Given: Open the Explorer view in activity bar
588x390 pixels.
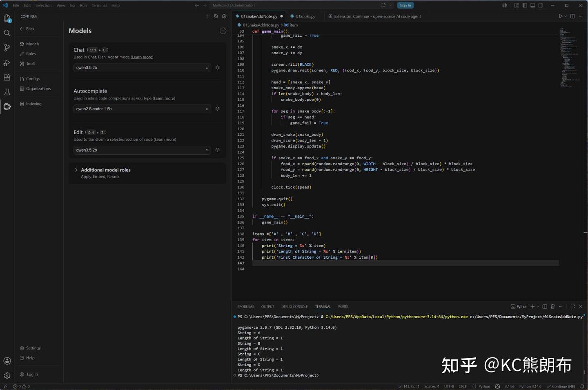Looking at the screenshot, I should click(x=7, y=18).
